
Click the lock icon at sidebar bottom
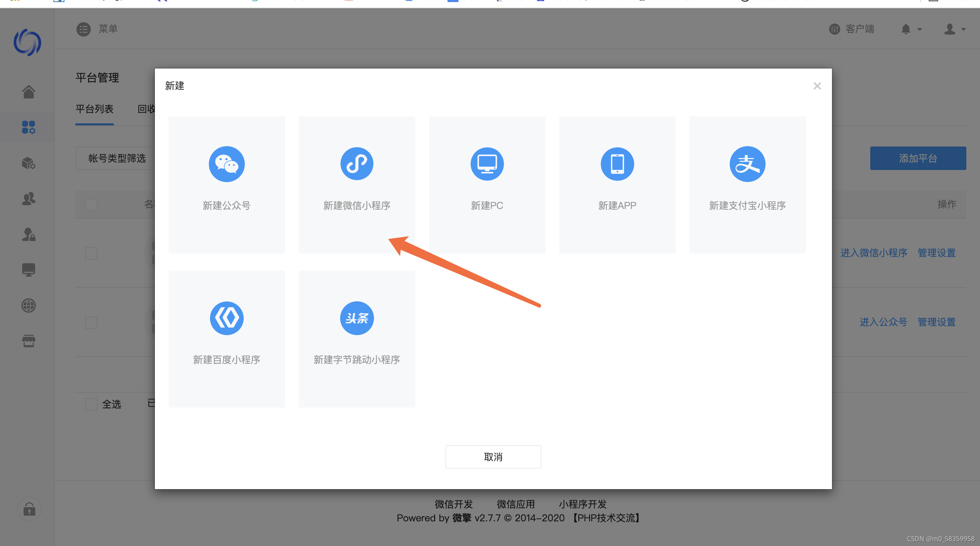29,509
